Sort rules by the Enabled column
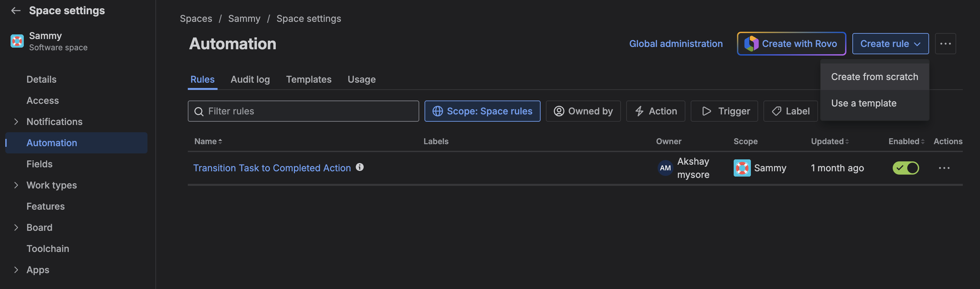980x289 pixels. pos(906,142)
